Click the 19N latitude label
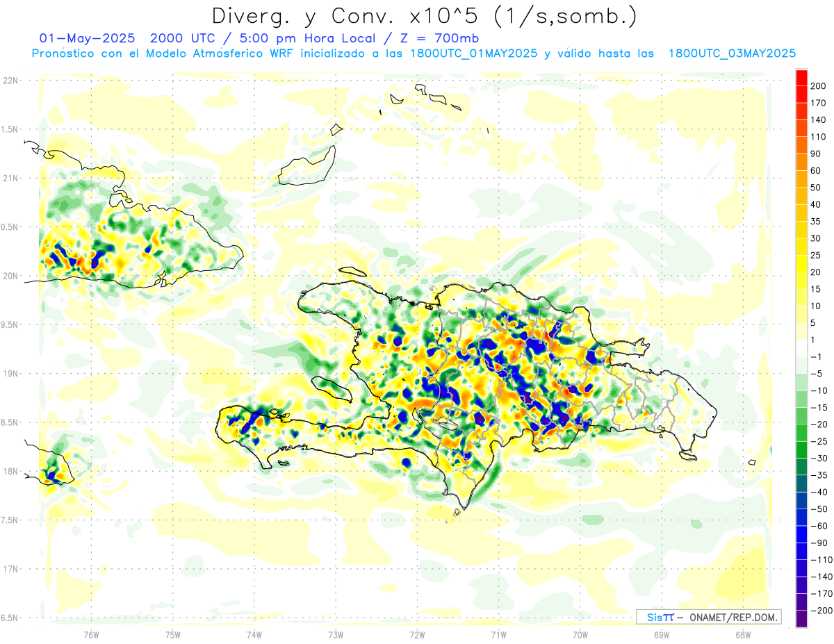834x644 pixels. (10, 374)
